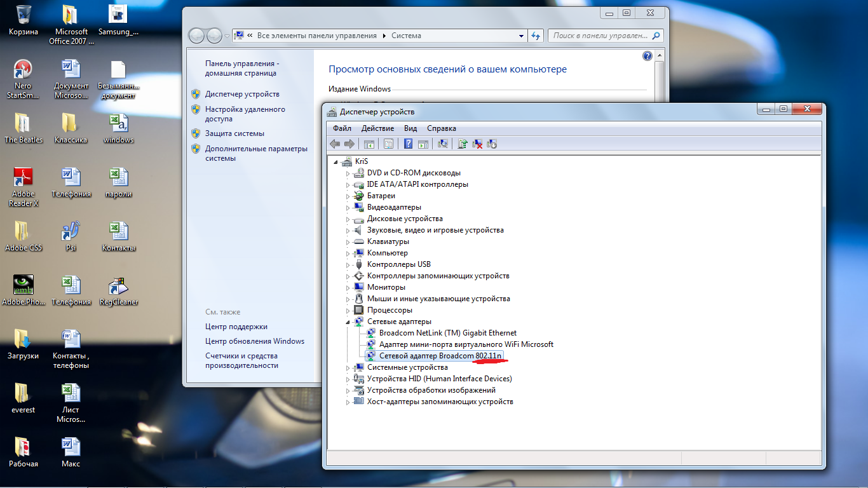Expand IDE ATA/ATAPI контроллеры node

coord(348,184)
